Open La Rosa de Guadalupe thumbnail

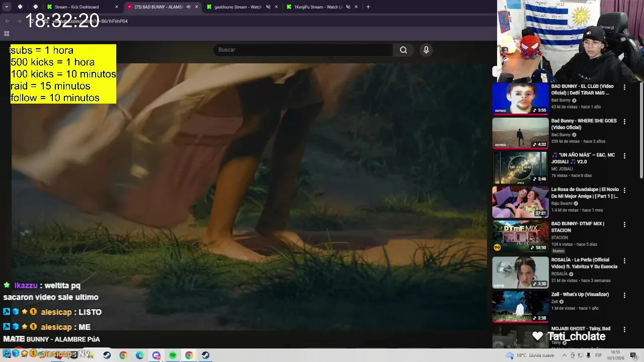520,202
